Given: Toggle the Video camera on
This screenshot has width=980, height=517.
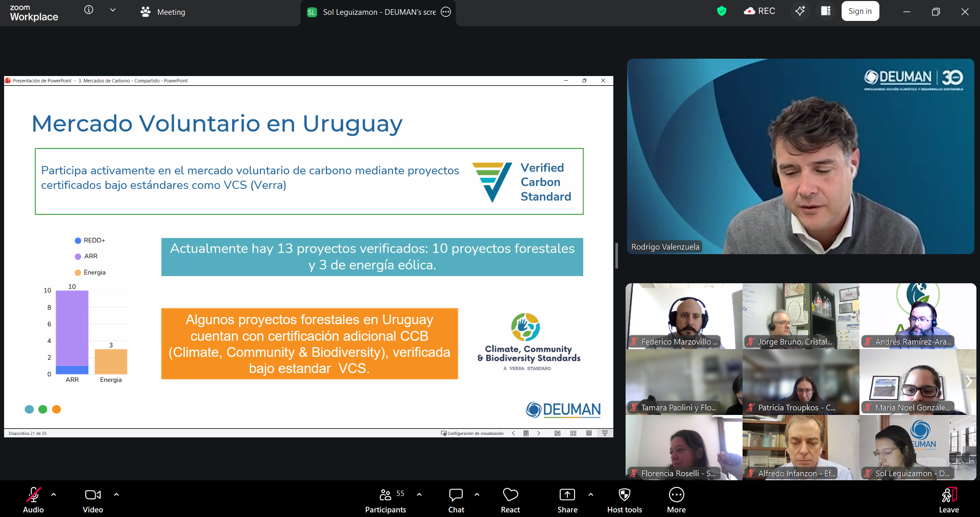Looking at the screenshot, I should click(x=92, y=500).
